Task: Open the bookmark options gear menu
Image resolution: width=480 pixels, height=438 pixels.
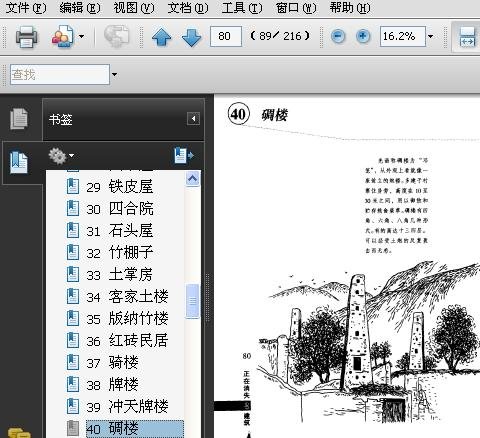Action: [61, 156]
